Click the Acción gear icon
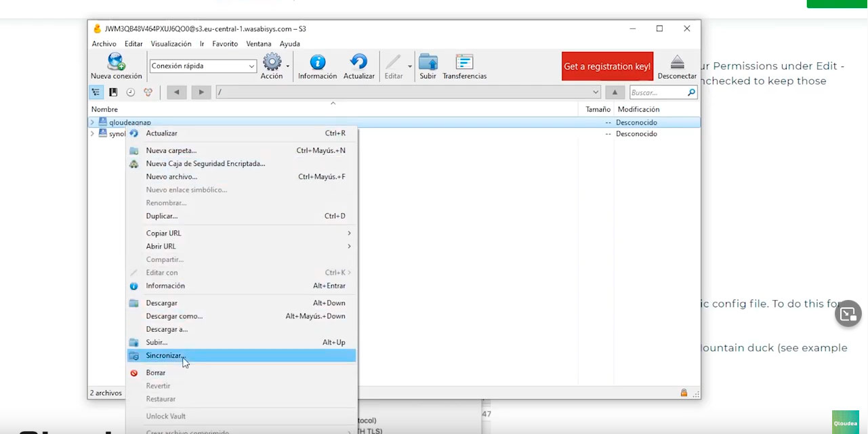The image size is (868, 434). 272,62
